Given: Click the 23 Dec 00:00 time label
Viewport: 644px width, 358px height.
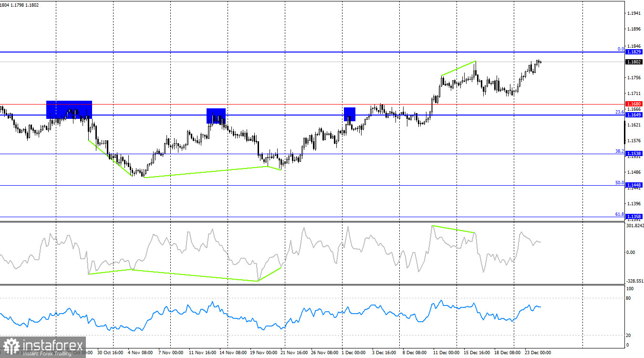Looking at the screenshot, I should click(x=538, y=353).
